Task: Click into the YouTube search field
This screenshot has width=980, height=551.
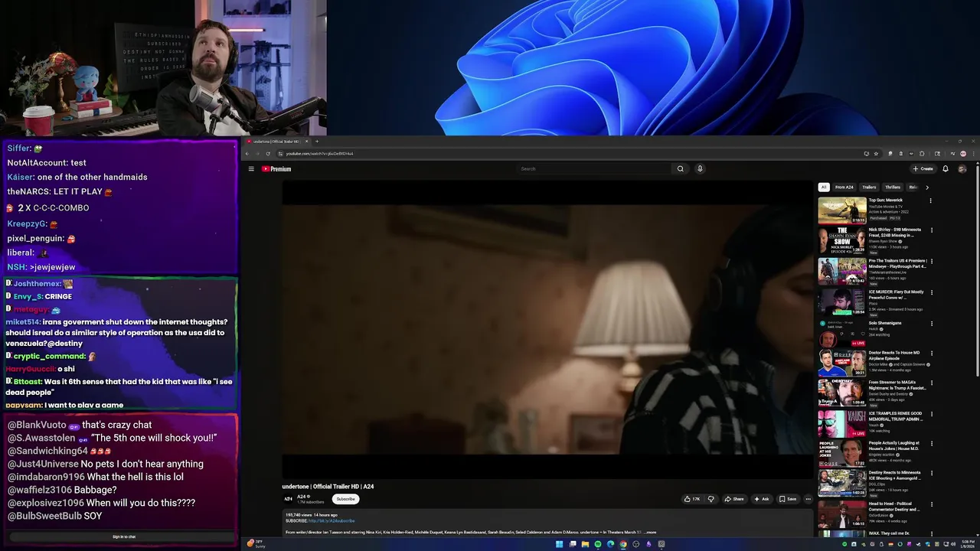Action: (595, 169)
